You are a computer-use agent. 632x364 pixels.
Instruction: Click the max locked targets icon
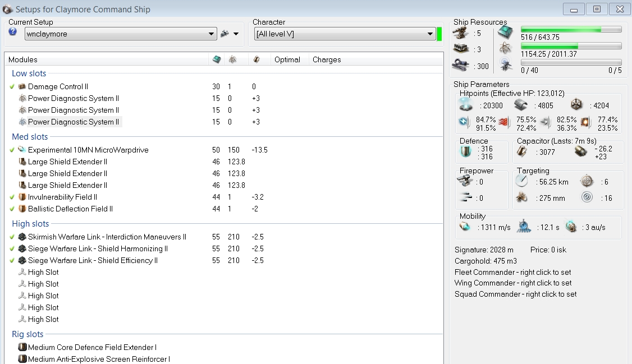point(587,181)
